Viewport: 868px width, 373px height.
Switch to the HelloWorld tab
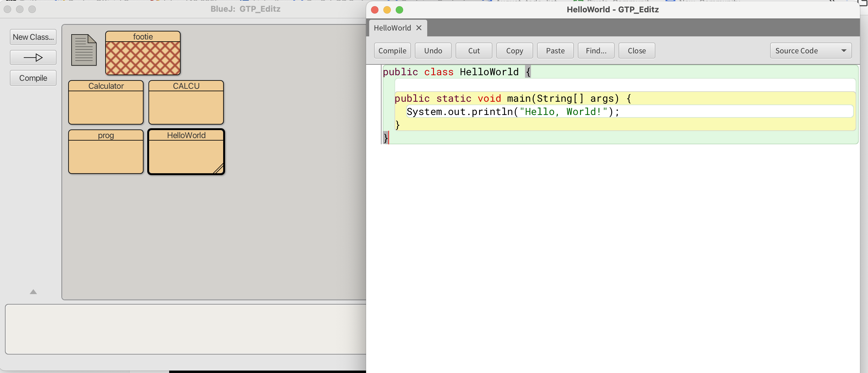[392, 28]
